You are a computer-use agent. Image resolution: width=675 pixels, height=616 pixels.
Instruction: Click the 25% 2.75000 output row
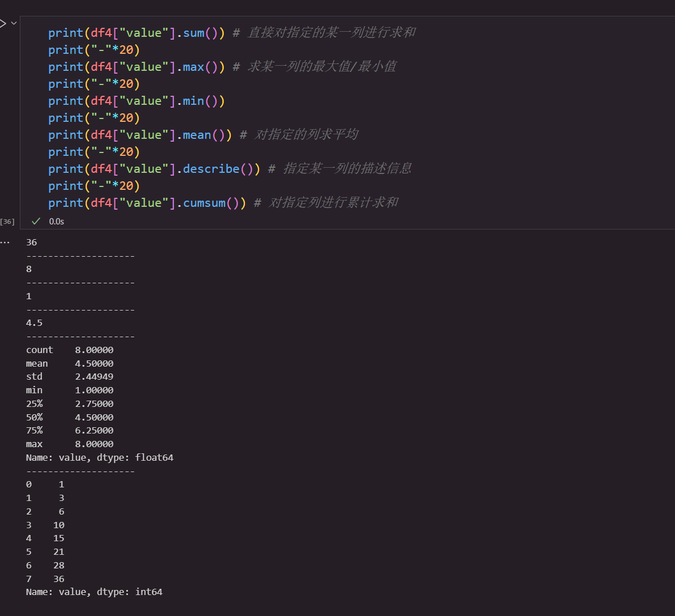coord(70,404)
